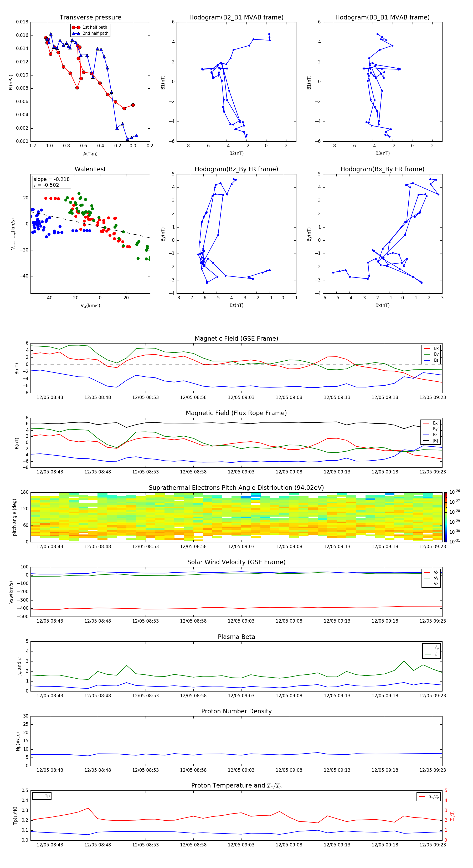Click the 'Bz' entry in GSE legend
The height and width of the screenshot is (868, 473).
click(x=431, y=360)
